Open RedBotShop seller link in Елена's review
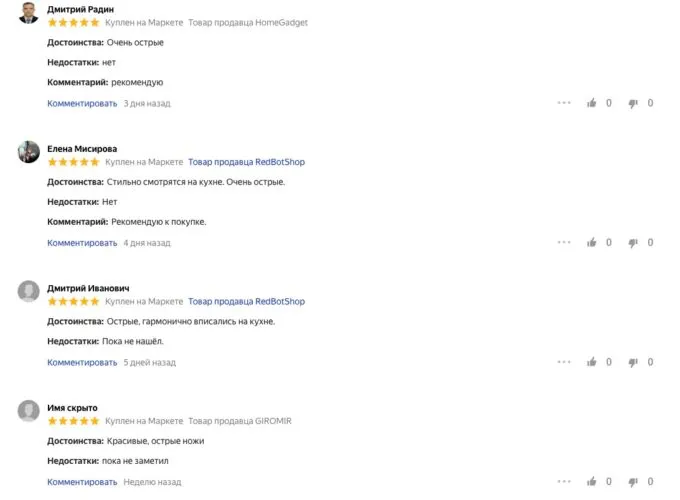 (x=246, y=161)
